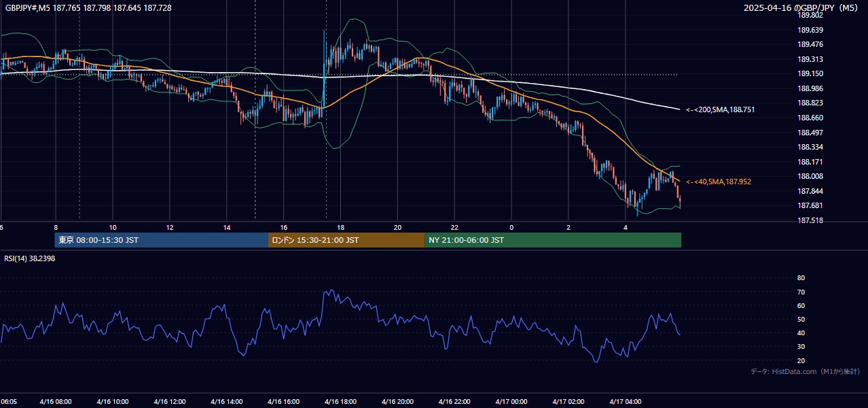This screenshot has width=868, height=408.
Task: Click RSI scale value 60
Action: [x=801, y=306]
